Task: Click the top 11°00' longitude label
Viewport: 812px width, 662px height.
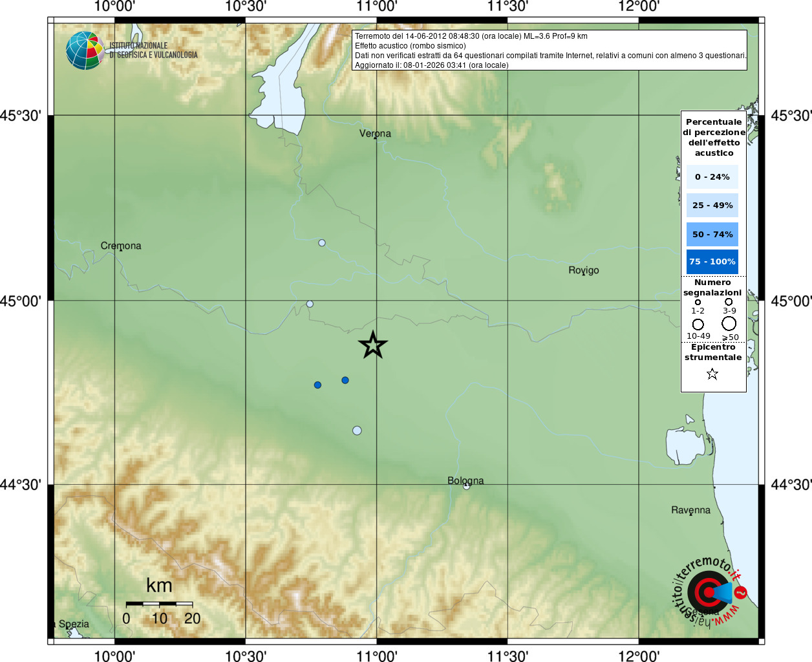Action: click(377, 6)
